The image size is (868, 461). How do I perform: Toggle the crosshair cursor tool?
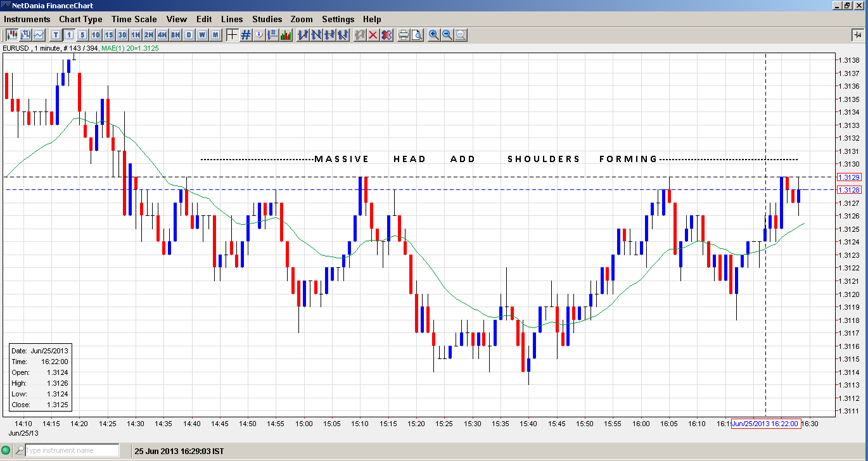tap(233, 35)
